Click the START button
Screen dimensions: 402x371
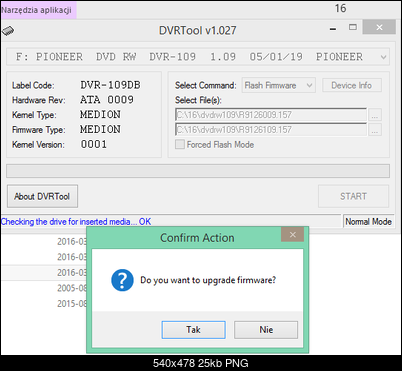[x=353, y=196]
